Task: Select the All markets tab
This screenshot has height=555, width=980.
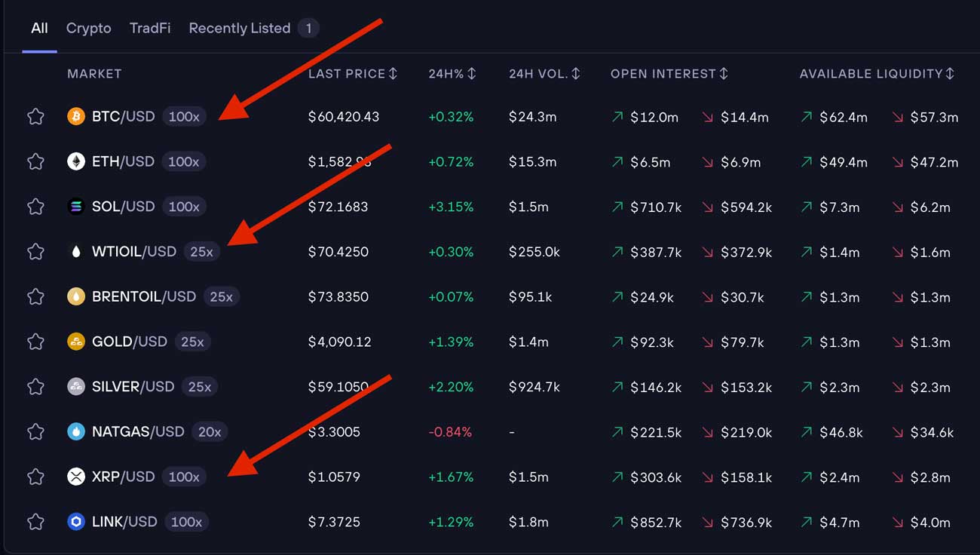Action: (x=39, y=28)
